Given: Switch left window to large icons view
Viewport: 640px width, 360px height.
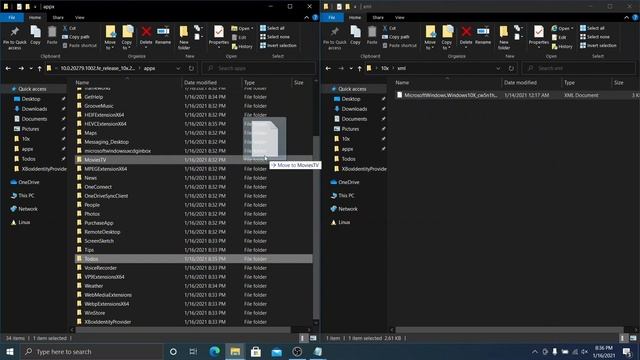Looking at the screenshot, I should 313,338.
